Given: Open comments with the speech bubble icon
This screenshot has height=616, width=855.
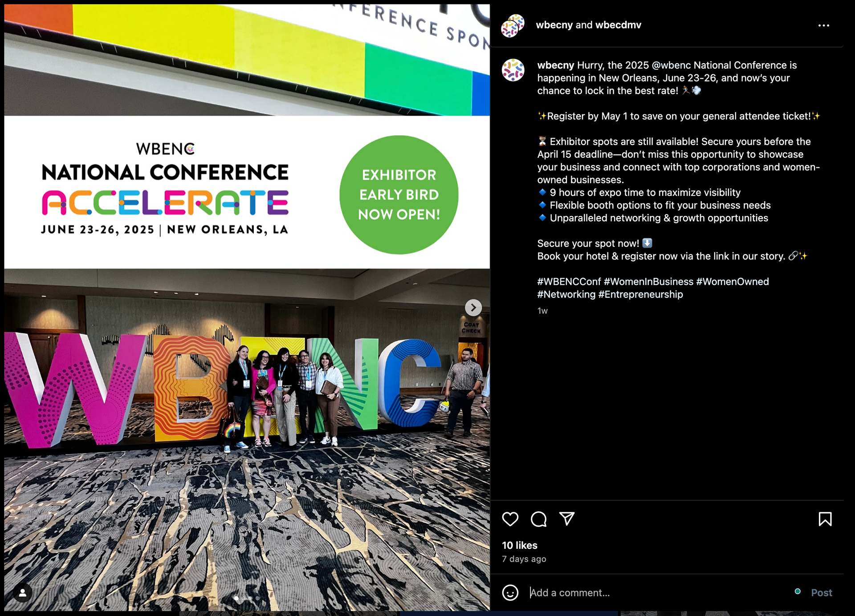Looking at the screenshot, I should [x=538, y=519].
